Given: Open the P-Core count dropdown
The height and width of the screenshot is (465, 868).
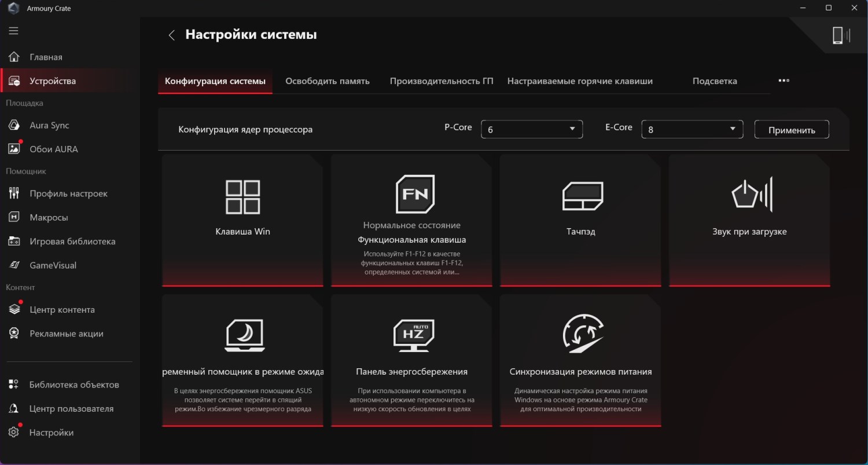Looking at the screenshot, I should [x=531, y=130].
